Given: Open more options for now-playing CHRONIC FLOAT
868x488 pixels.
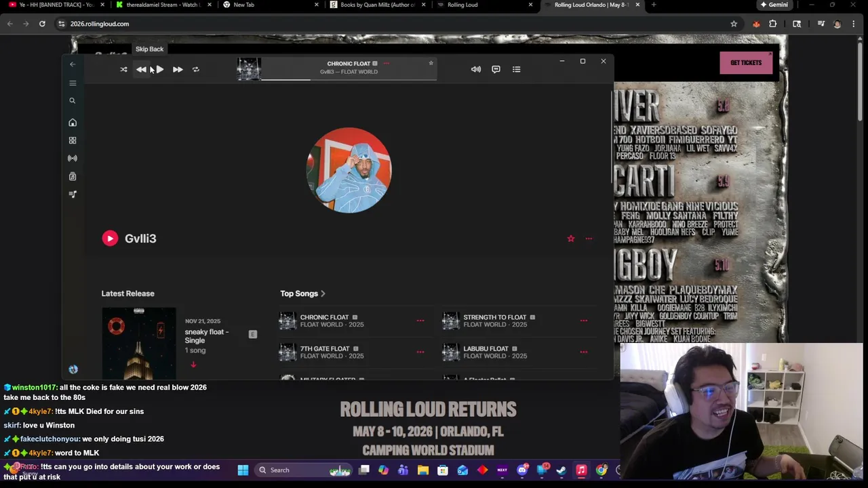Looking at the screenshot, I should coord(386,64).
